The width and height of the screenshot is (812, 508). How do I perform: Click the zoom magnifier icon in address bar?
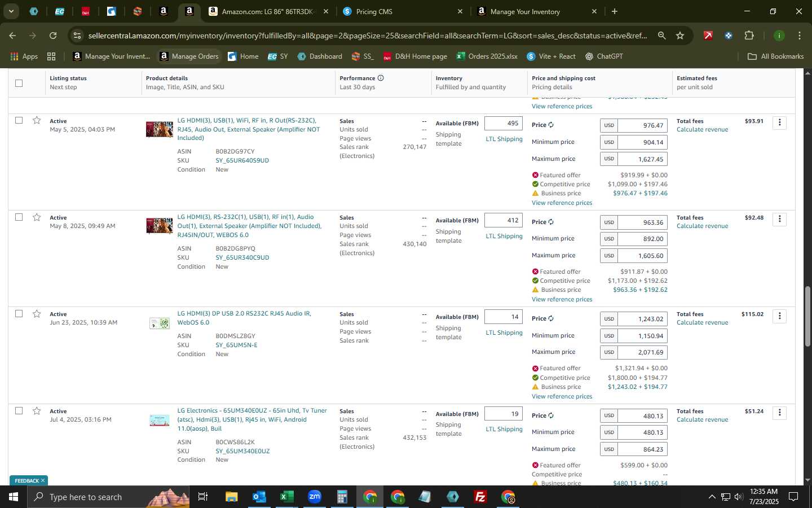(661, 36)
